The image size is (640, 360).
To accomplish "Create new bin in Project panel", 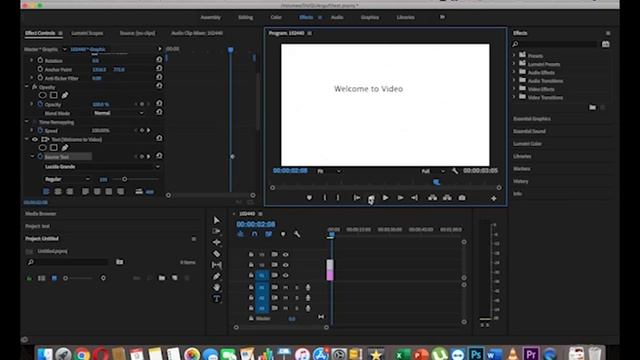I will (x=162, y=278).
